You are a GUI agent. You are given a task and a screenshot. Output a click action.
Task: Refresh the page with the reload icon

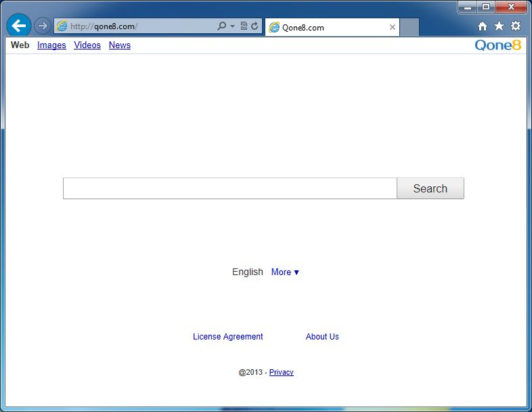pos(254,26)
